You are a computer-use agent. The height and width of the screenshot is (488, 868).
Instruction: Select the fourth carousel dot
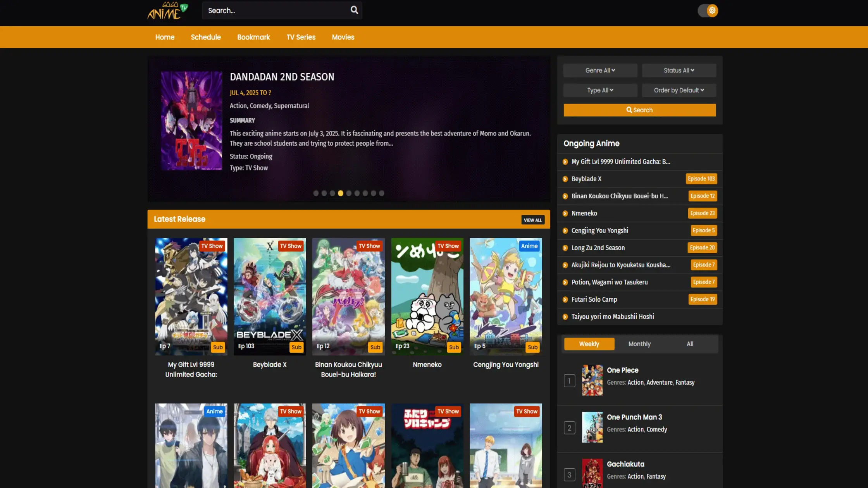(341, 193)
